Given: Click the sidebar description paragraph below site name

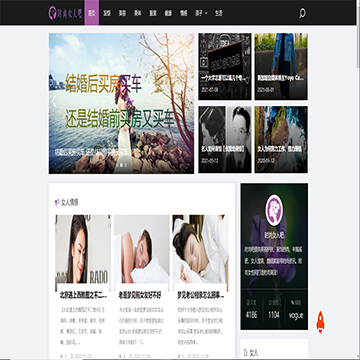Looking at the screenshot, I should [274, 262].
